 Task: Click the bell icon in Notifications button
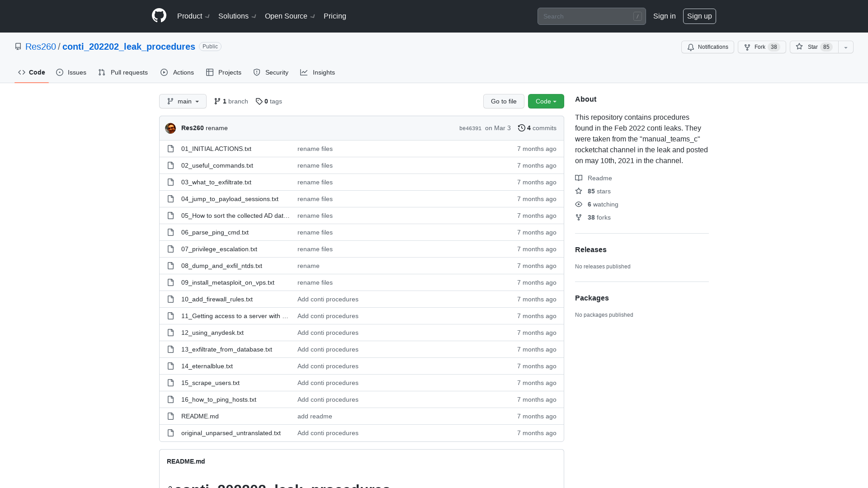[691, 47]
